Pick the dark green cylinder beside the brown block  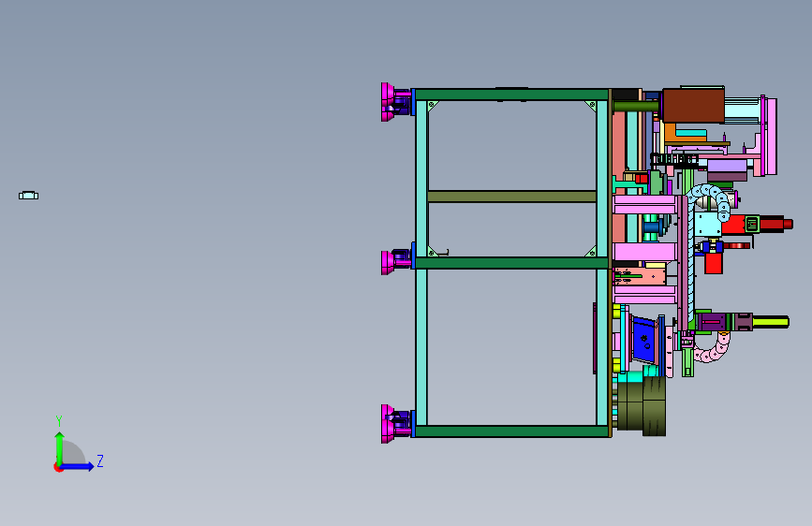[637, 106]
